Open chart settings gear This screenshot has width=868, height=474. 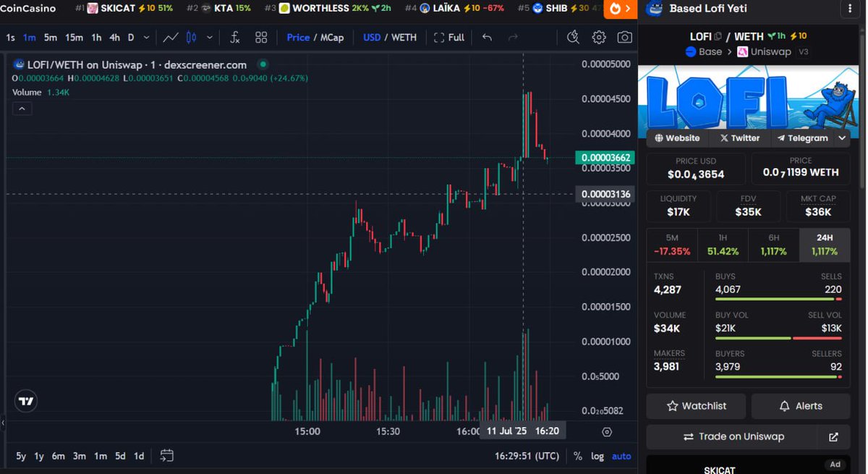point(599,38)
